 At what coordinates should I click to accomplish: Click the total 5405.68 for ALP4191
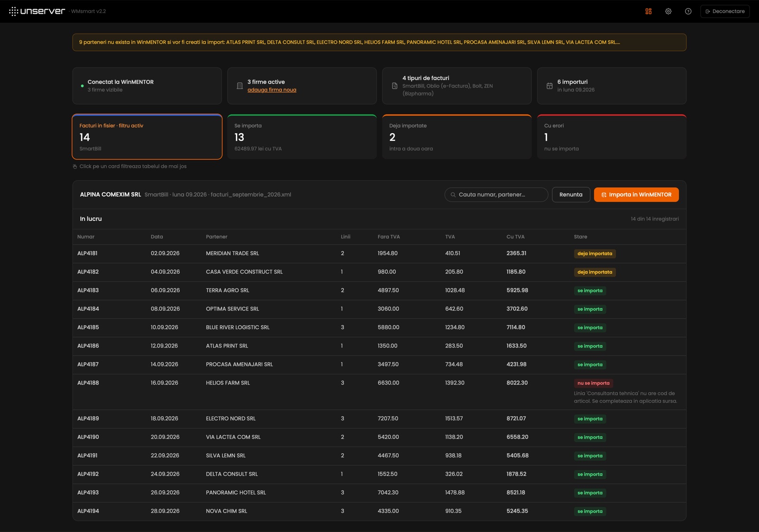tap(518, 456)
